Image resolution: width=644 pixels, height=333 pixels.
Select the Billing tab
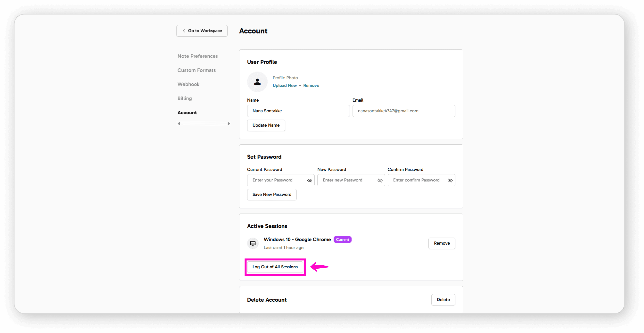point(185,99)
